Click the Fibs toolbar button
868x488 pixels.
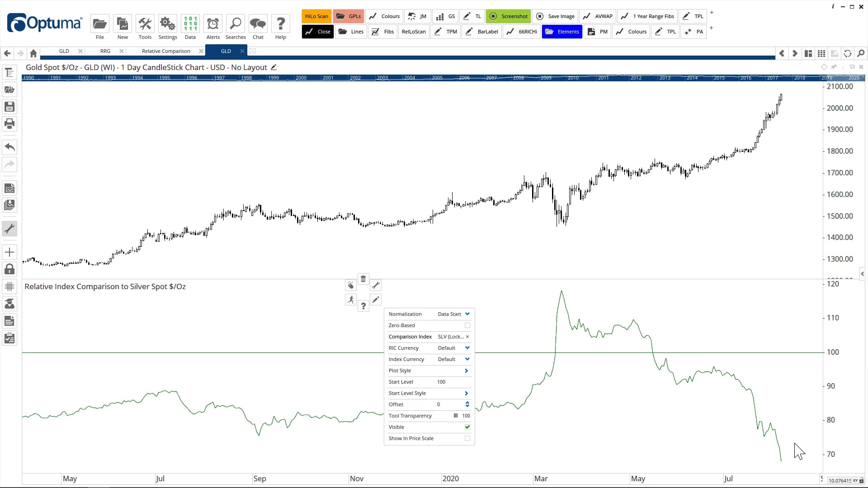pos(382,32)
